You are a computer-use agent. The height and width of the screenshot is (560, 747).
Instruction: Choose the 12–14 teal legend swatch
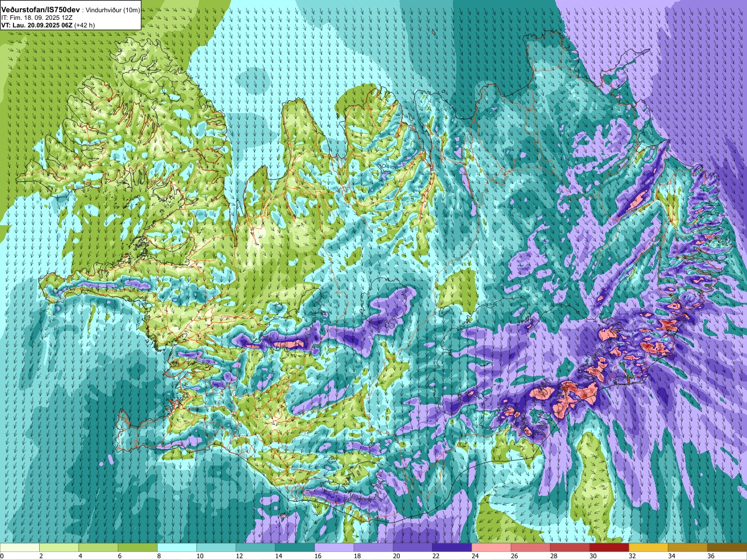[256, 548]
